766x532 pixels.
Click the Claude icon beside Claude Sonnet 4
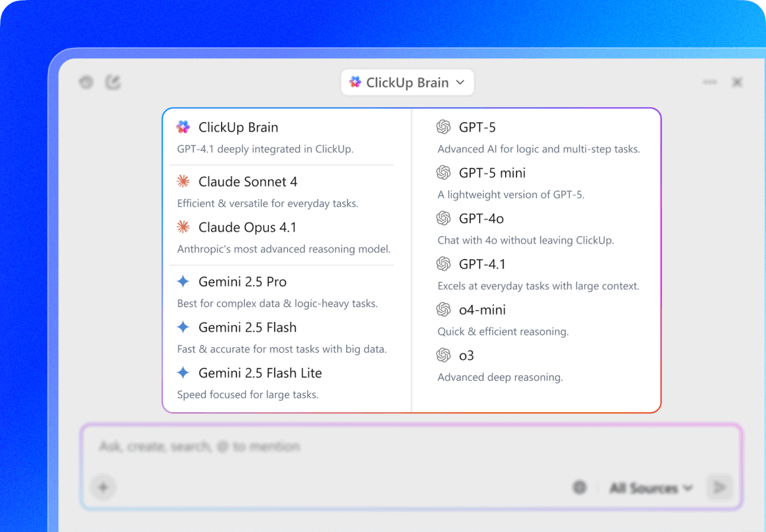pyautogui.click(x=183, y=181)
